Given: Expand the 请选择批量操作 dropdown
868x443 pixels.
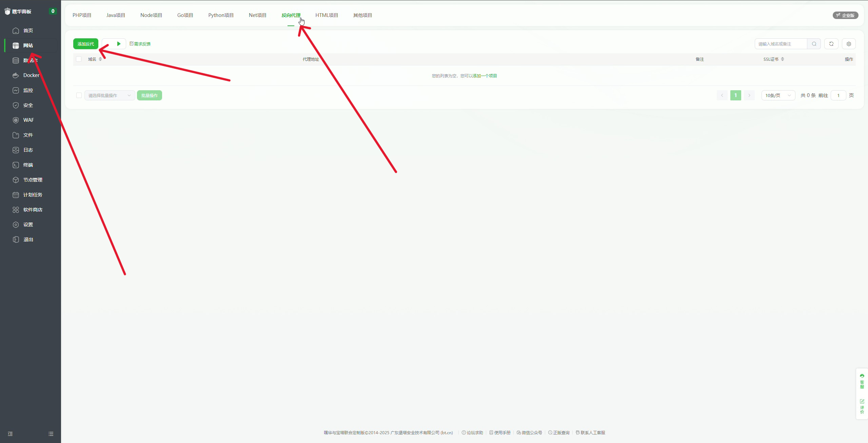Looking at the screenshot, I should click(109, 95).
